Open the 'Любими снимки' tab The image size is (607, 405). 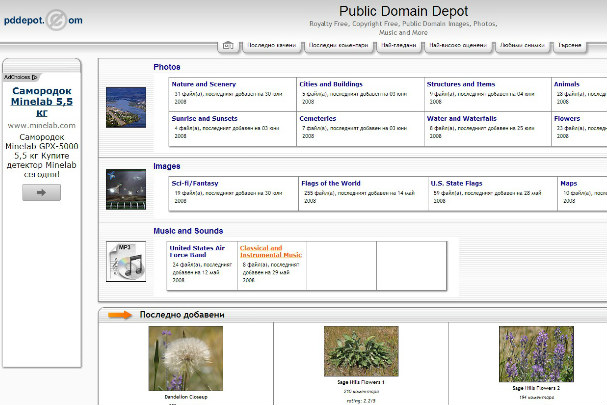click(522, 45)
